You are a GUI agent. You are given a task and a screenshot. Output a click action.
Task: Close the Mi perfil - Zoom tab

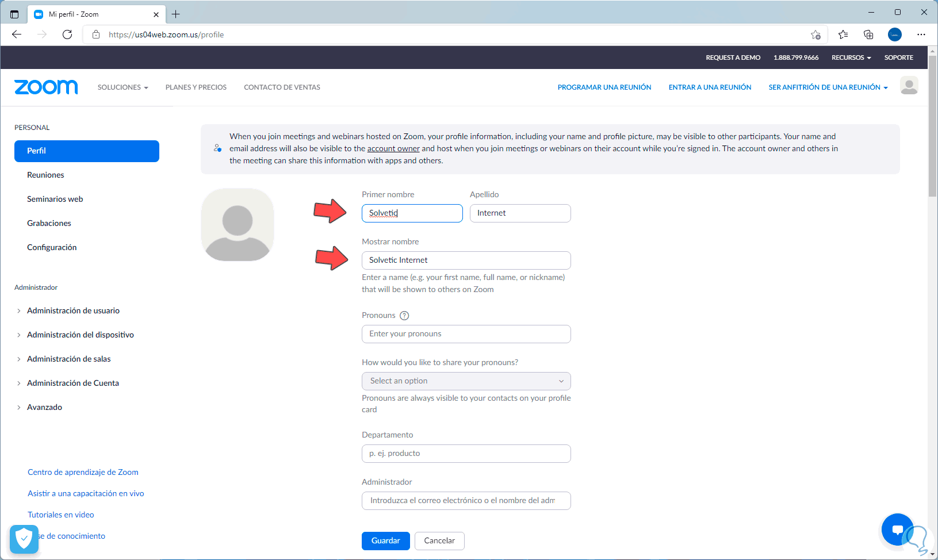(156, 14)
